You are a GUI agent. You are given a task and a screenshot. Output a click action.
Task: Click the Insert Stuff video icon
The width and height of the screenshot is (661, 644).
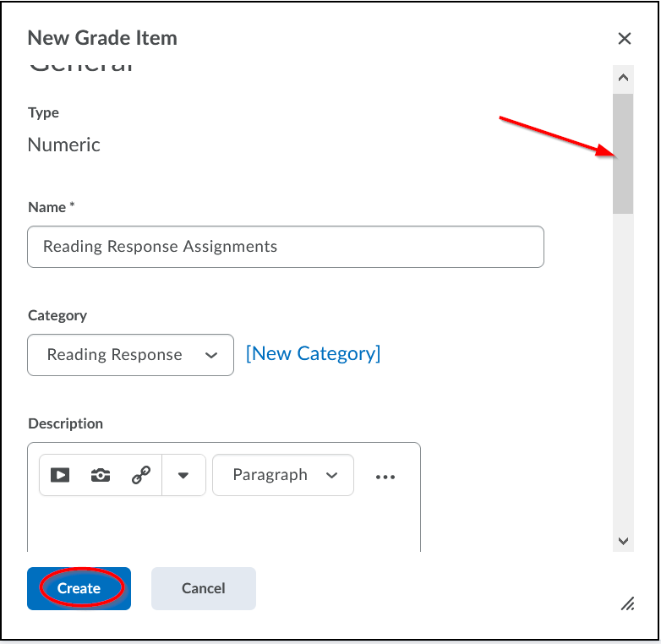pyautogui.click(x=60, y=475)
